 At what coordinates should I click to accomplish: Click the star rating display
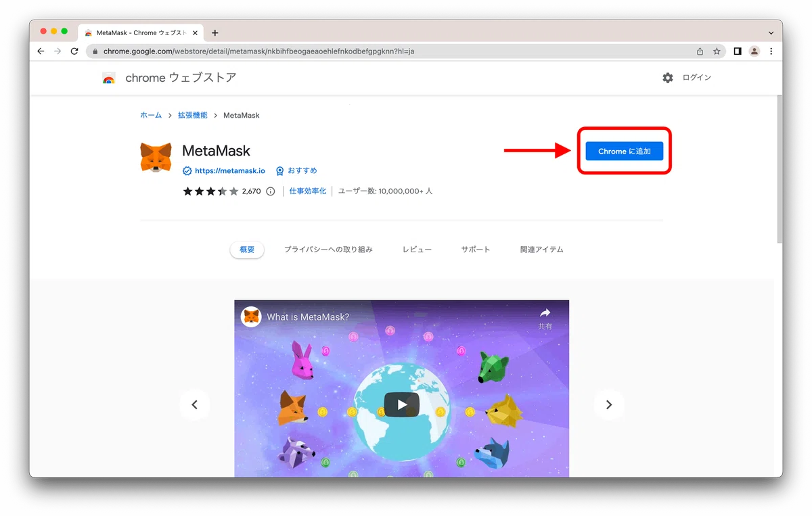pos(210,191)
